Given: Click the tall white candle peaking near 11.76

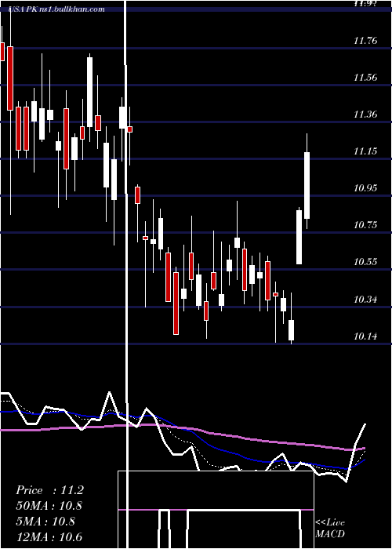Looking at the screenshot, I should tap(90, 92).
